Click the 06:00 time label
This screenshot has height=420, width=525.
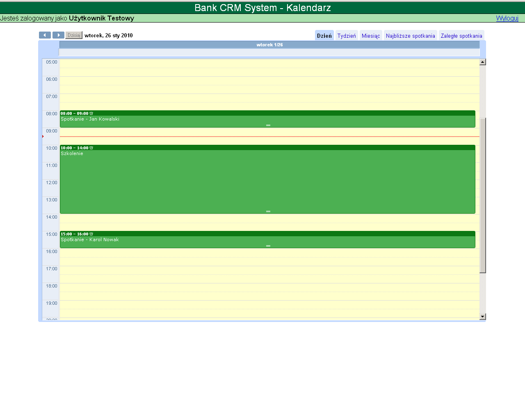click(x=52, y=80)
